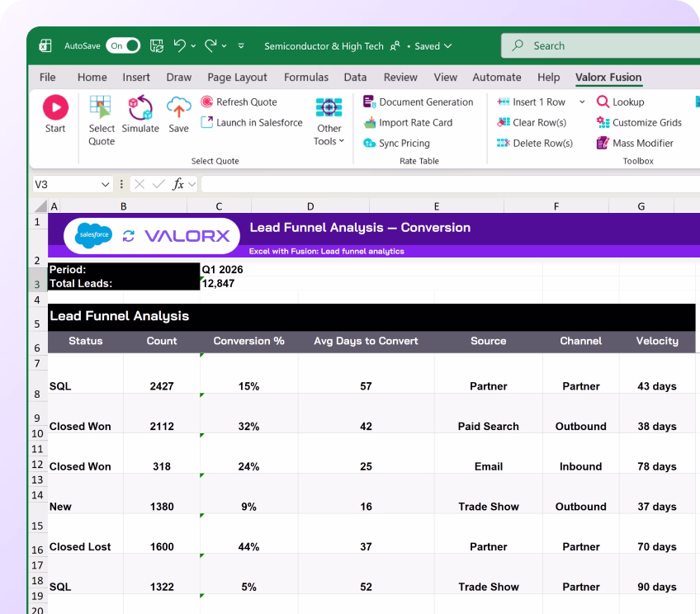
Task: Click into the formula bar field
Action: click(451, 184)
